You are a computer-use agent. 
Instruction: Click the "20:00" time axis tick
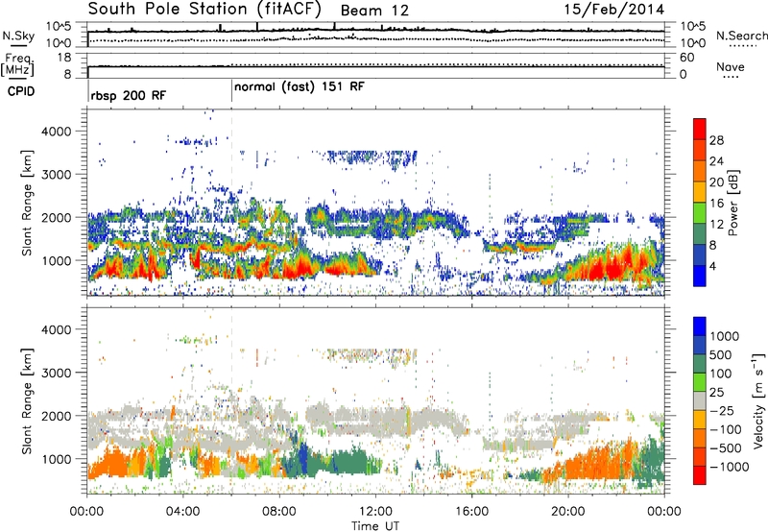(568, 512)
